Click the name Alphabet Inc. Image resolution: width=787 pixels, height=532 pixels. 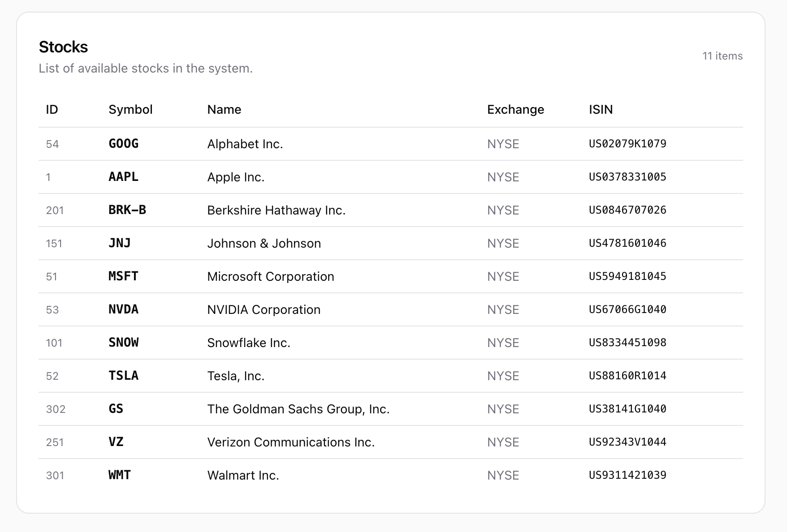tap(245, 144)
